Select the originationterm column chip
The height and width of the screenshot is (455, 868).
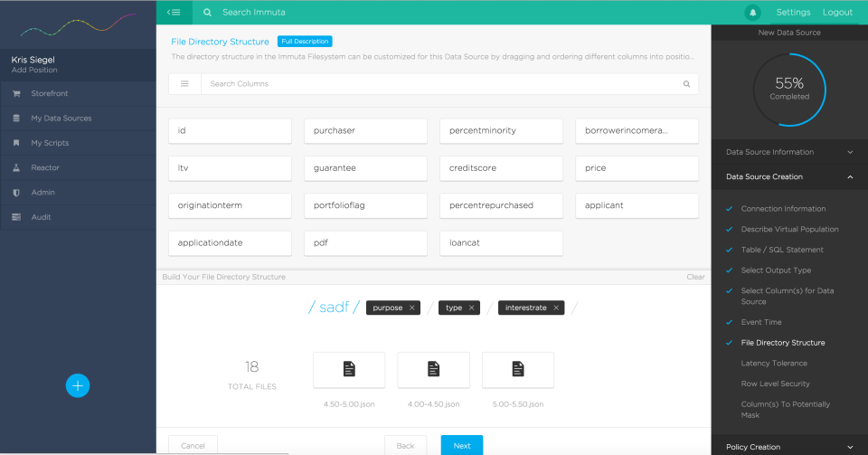(x=230, y=205)
